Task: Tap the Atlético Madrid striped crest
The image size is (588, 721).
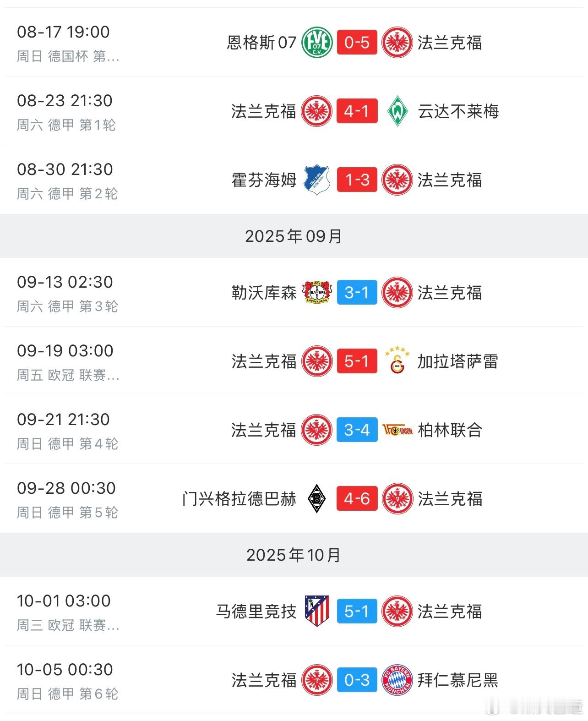Action: [316, 612]
